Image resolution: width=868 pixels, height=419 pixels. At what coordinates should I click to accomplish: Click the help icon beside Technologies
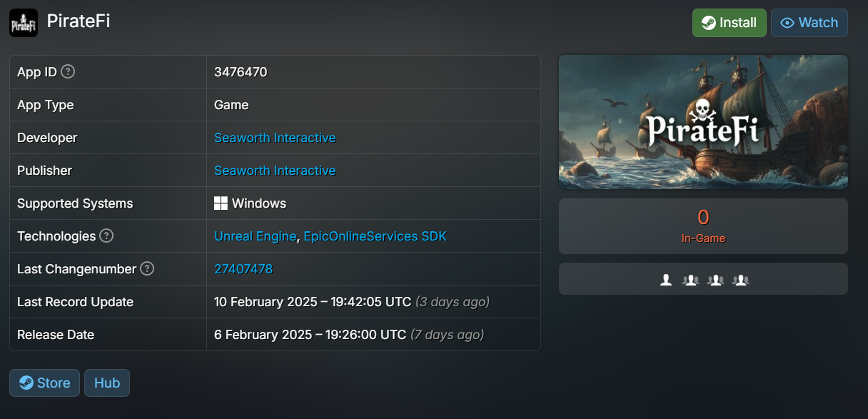pyautogui.click(x=106, y=236)
